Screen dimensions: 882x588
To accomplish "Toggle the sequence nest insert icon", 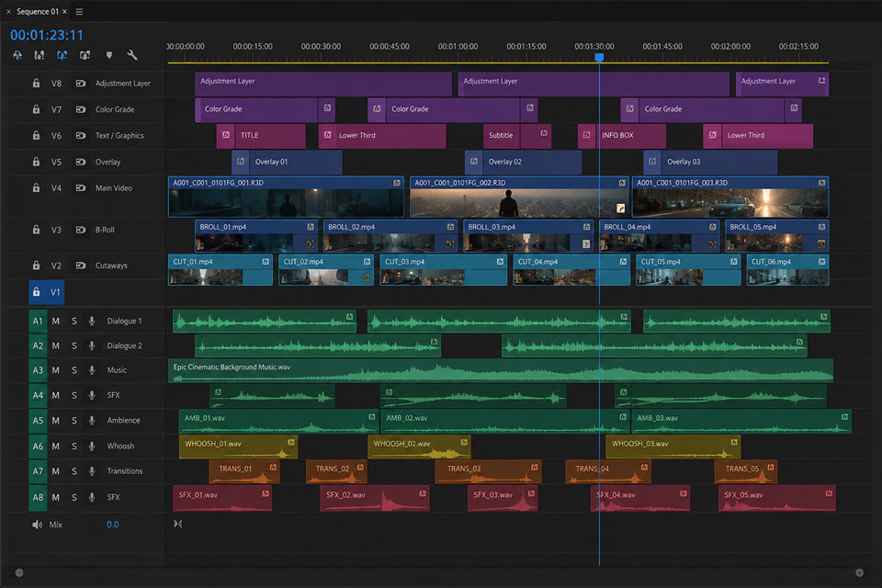I will (x=17, y=55).
